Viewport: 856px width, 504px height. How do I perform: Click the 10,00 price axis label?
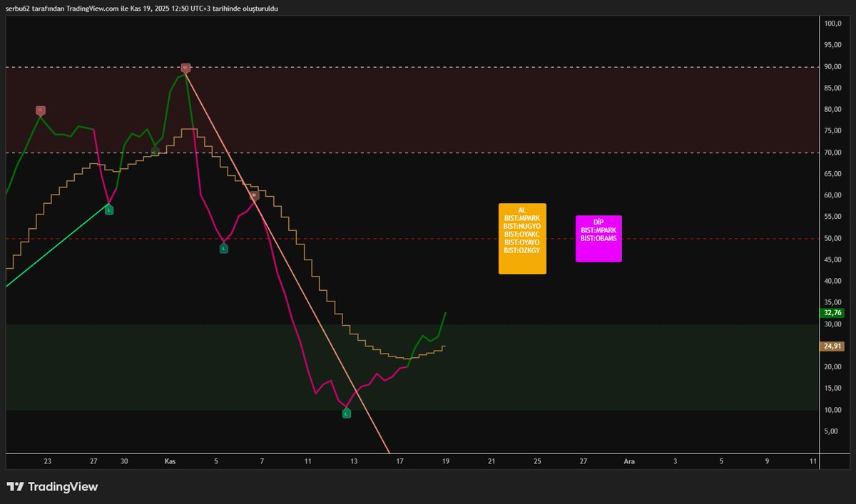point(833,410)
